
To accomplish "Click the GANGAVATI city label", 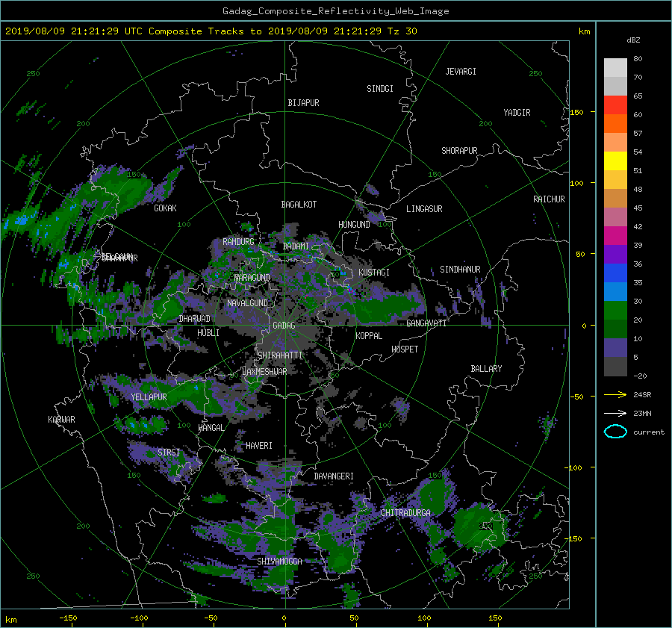I will [x=426, y=323].
